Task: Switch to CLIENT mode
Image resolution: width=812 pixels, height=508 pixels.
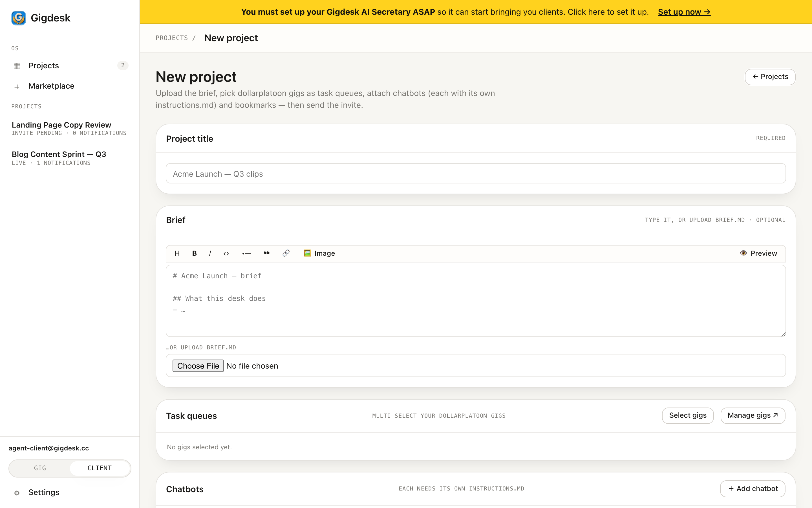Action: pos(100,468)
